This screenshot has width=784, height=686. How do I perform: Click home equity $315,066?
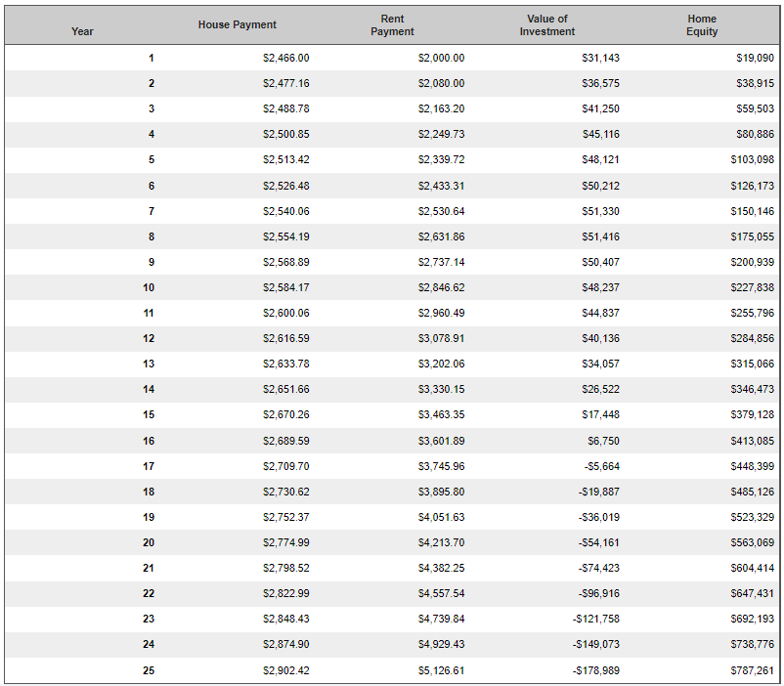coord(752,364)
